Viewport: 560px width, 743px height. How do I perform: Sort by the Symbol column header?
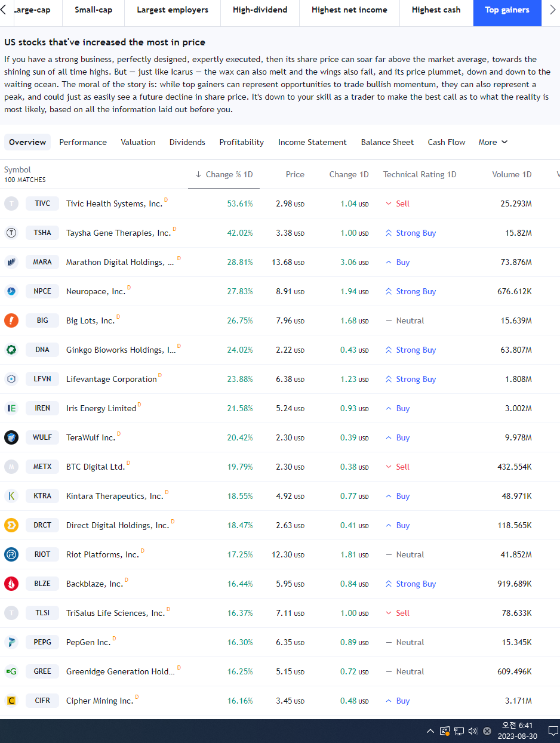[x=17, y=169]
